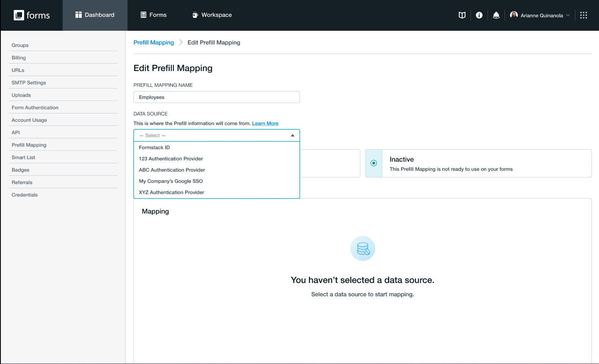
Task: Click the empty data source database icon
Action: coord(363,248)
